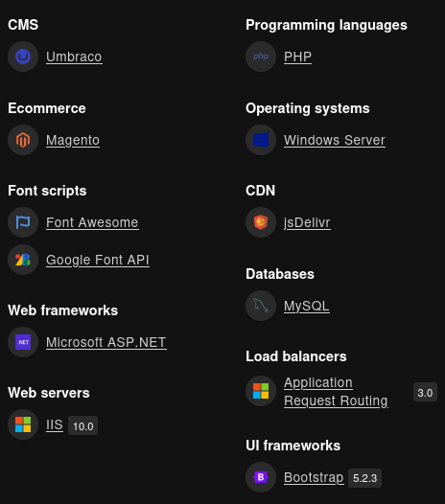Click the jsDelivr shield icon

pos(261,222)
